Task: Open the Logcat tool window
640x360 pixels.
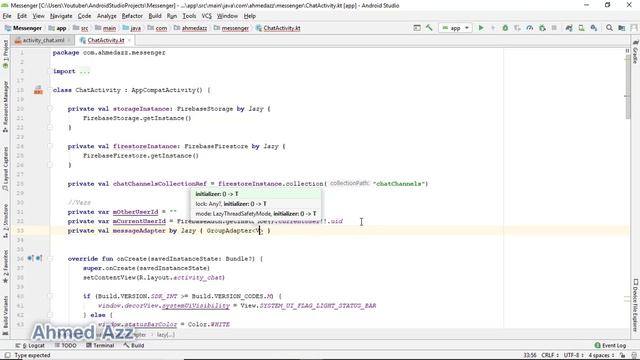Action: [x=30, y=345]
